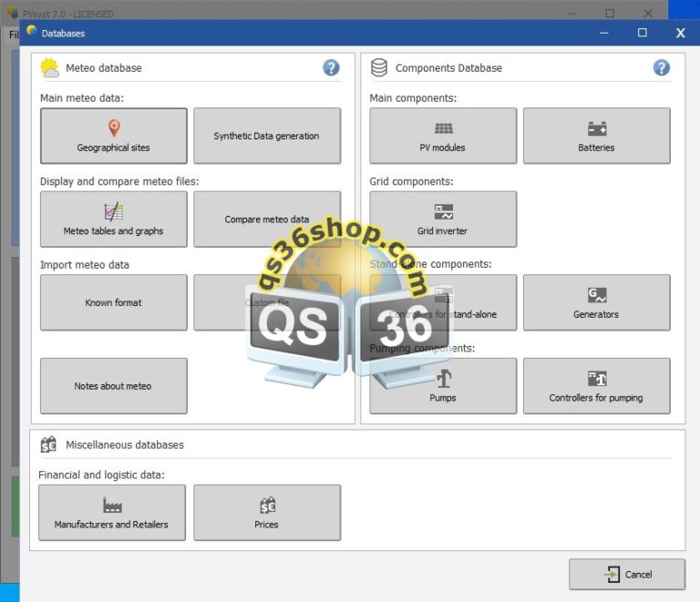The width and height of the screenshot is (700, 602).
Task: Click the Cancel button
Action: tap(627, 575)
